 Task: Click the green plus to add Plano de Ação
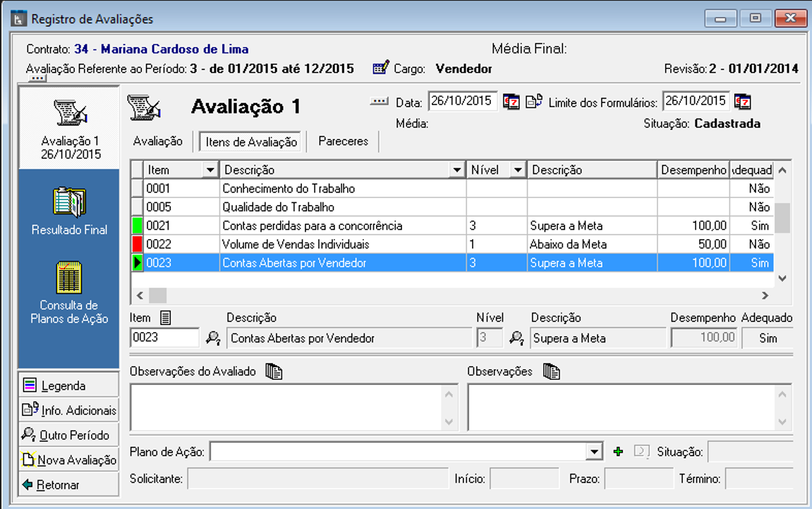click(618, 452)
